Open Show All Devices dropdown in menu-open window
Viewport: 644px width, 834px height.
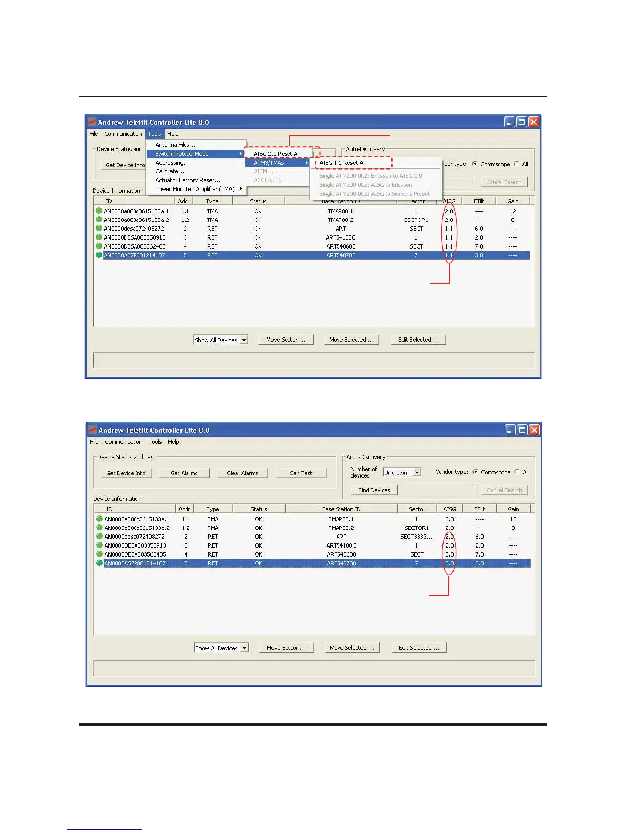pos(244,340)
